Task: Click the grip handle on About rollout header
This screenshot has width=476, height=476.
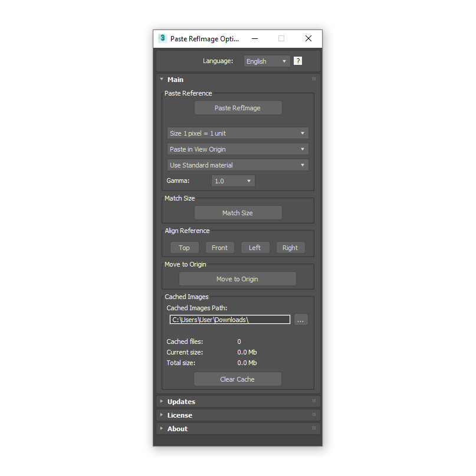Action: coord(314,428)
